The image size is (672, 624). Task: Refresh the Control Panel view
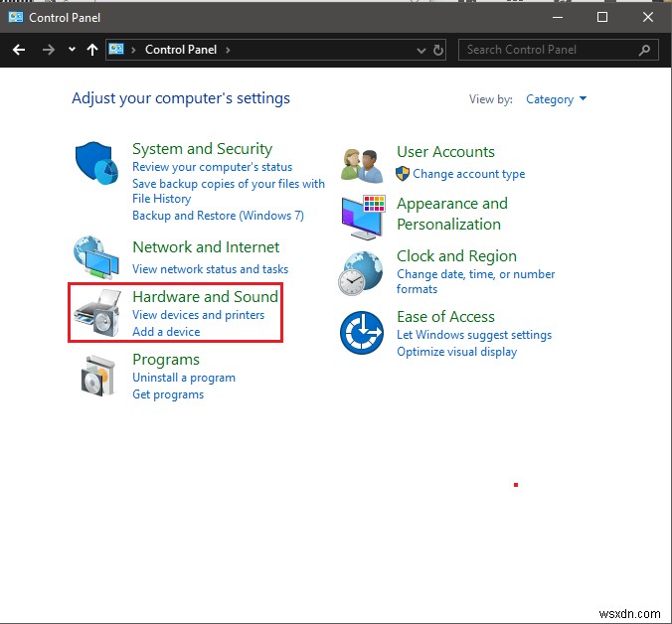pyautogui.click(x=438, y=50)
